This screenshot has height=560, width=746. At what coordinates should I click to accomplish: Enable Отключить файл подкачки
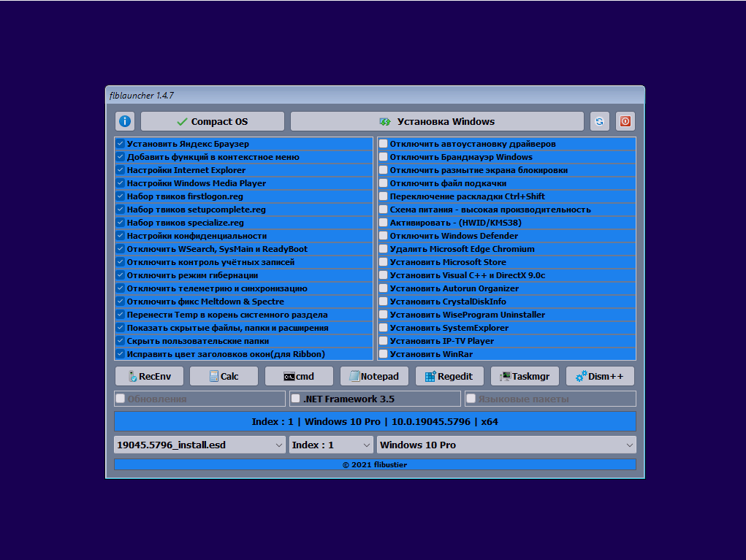[x=384, y=183]
